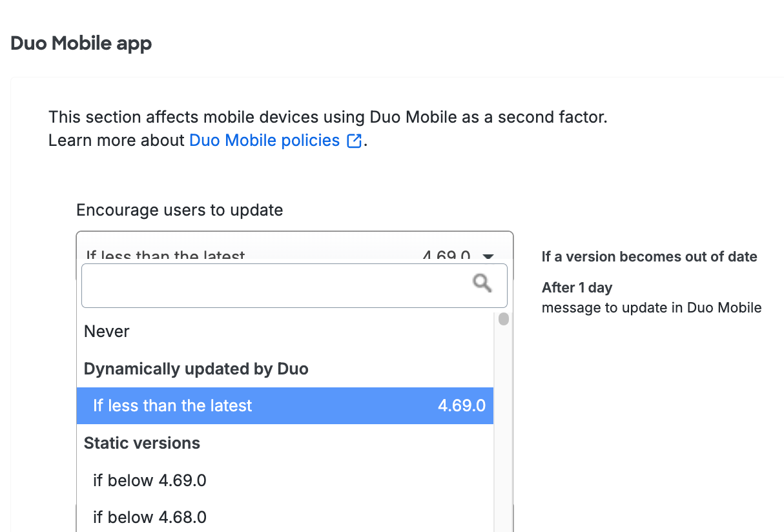Click the If a version becomes out of date label

[x=649, y=256]
